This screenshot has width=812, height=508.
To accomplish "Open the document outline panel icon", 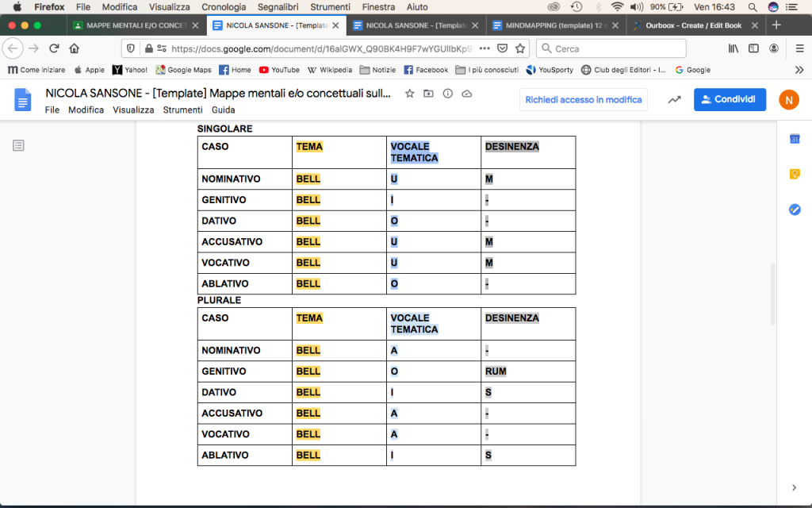I will pyautogui.click(x=18, y=145).
